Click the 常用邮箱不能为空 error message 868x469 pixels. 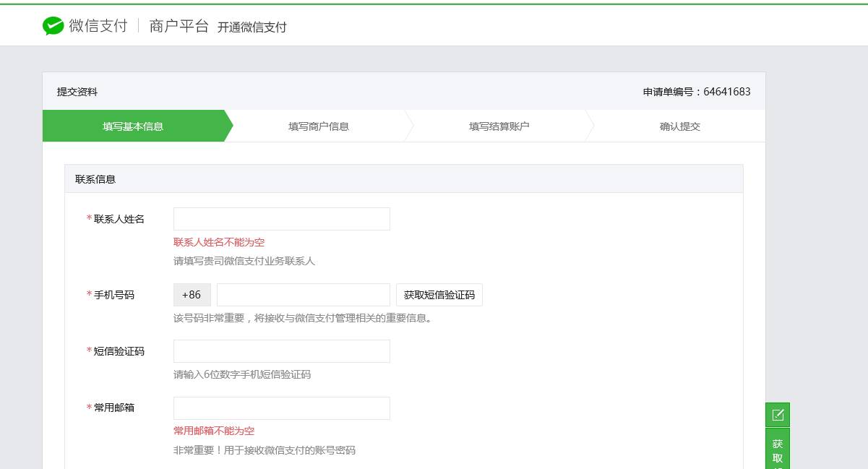214,431
